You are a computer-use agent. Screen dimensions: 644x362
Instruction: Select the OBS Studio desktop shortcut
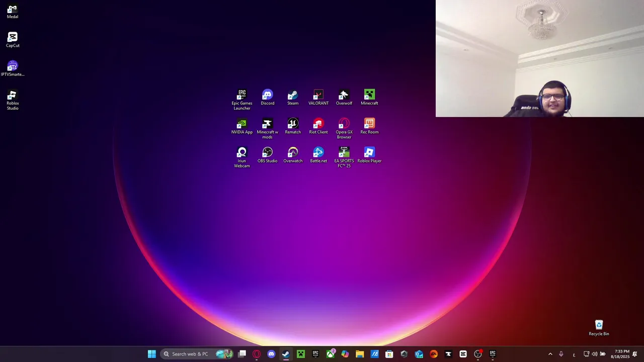tap(268, 155)
